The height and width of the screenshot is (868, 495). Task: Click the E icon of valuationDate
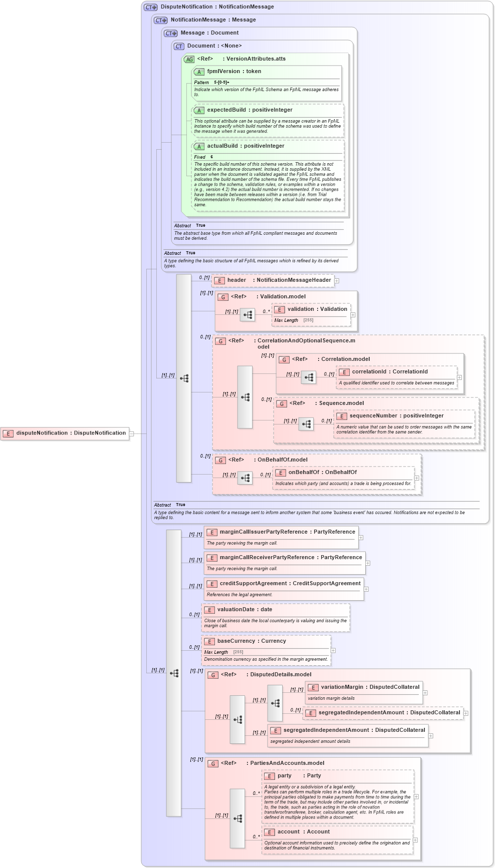(209, 610)
